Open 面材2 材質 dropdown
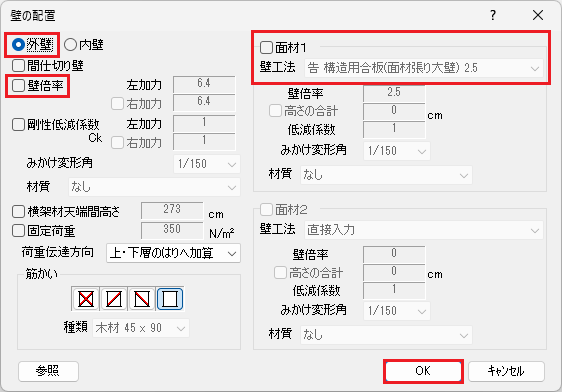562x392 pixels. 386,335
